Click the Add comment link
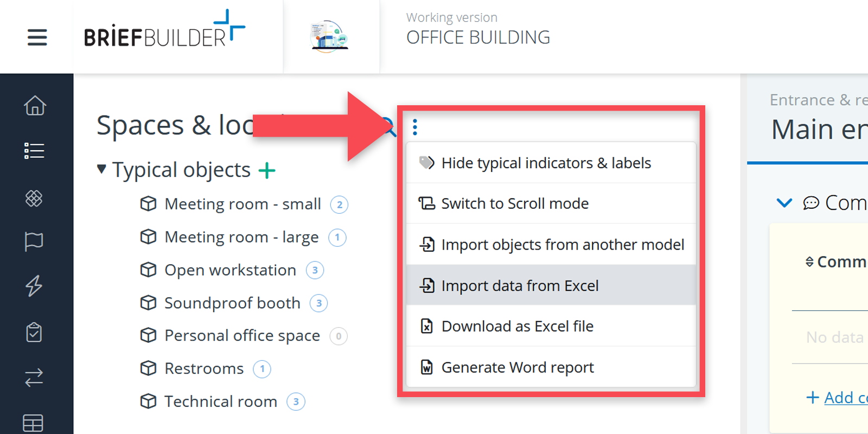The image size is (868, 434). pos(845,398)
